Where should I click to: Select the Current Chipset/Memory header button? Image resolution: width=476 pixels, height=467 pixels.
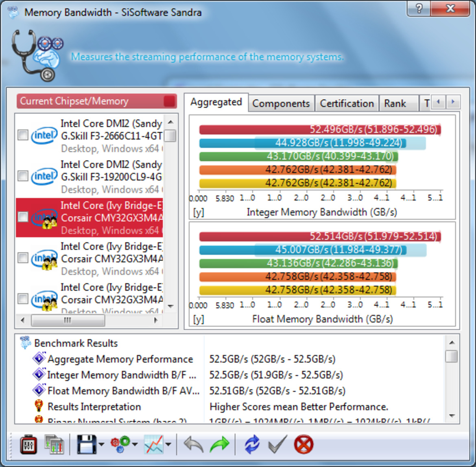[97, 101]
